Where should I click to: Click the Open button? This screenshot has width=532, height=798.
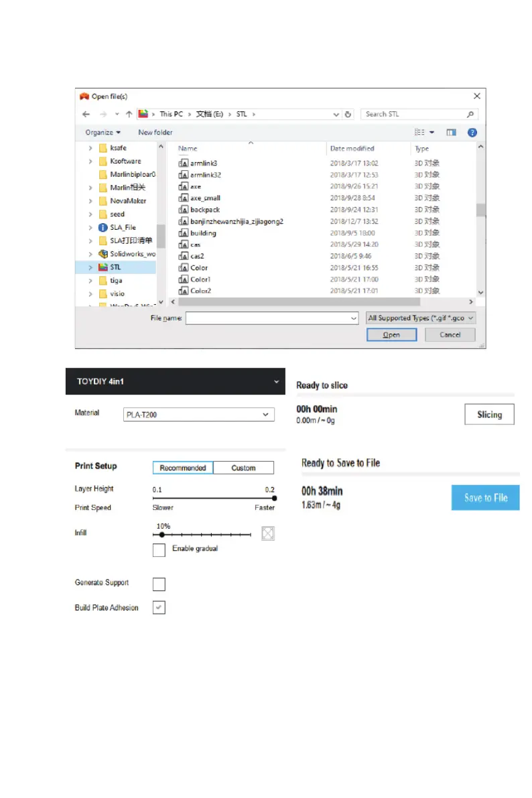click(x=391, y=335)
